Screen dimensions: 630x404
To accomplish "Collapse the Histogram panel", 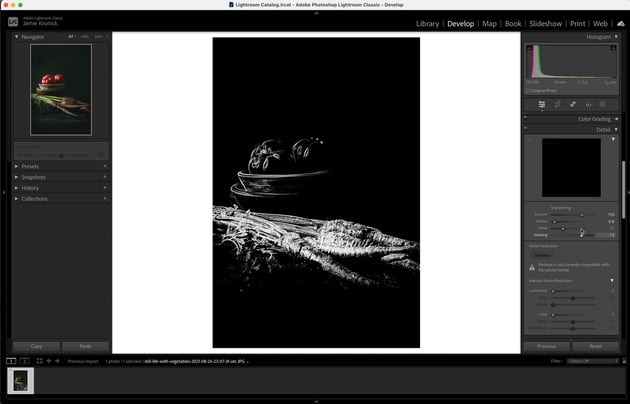I will 616,37.
